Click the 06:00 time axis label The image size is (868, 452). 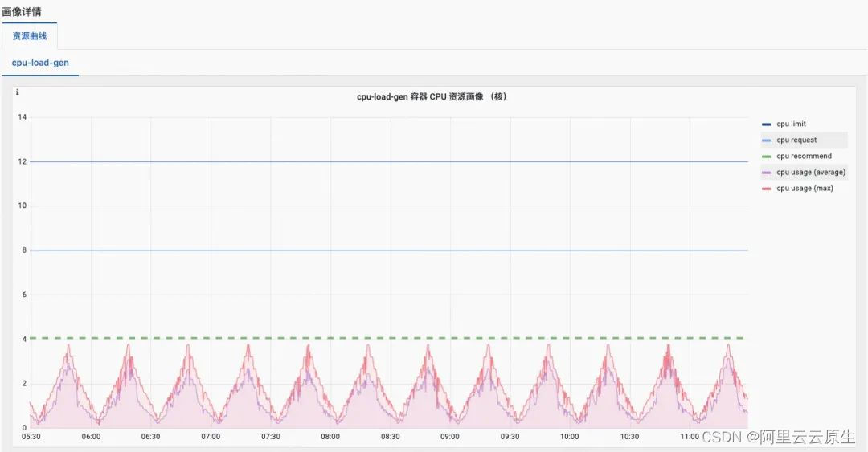point(92,437)
